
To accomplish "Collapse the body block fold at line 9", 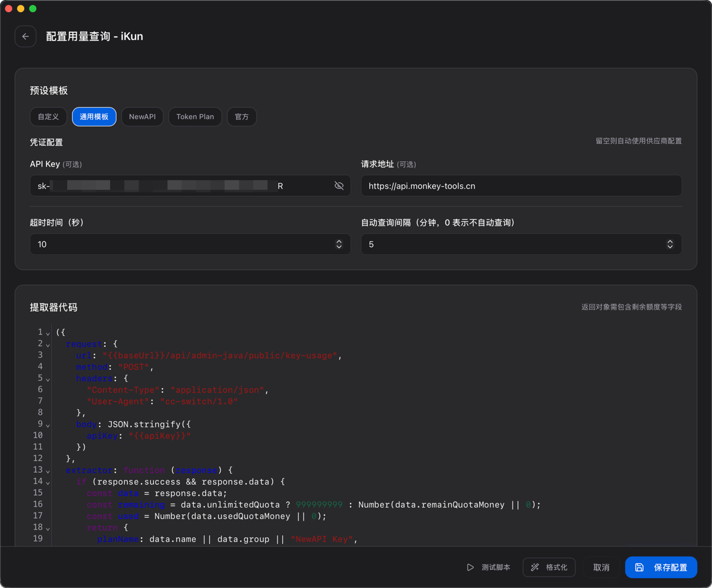I will coord(48,425).
